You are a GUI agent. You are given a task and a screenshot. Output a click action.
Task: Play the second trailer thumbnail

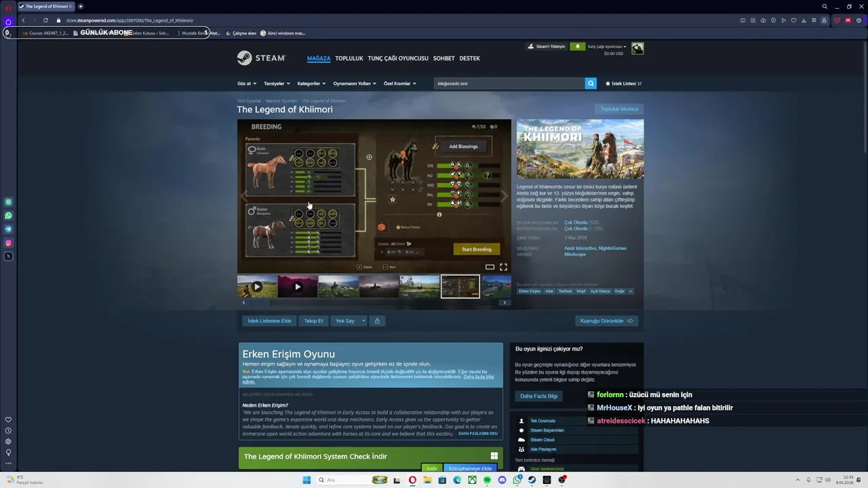pos(298,287)
